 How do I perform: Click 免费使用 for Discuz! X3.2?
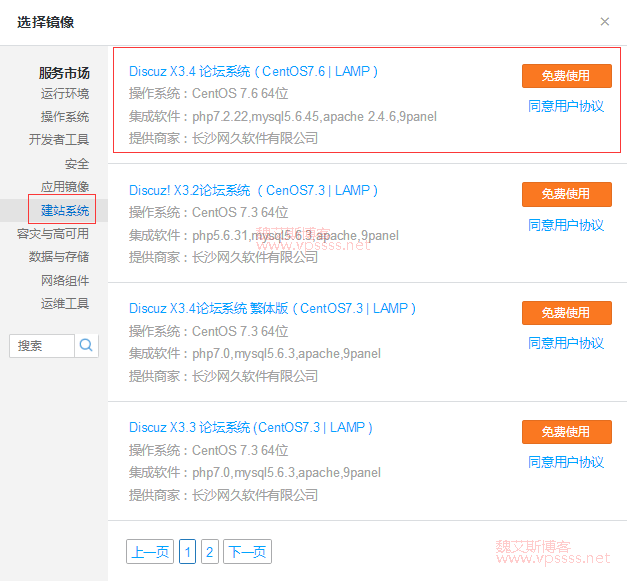(x=566, y=194)
